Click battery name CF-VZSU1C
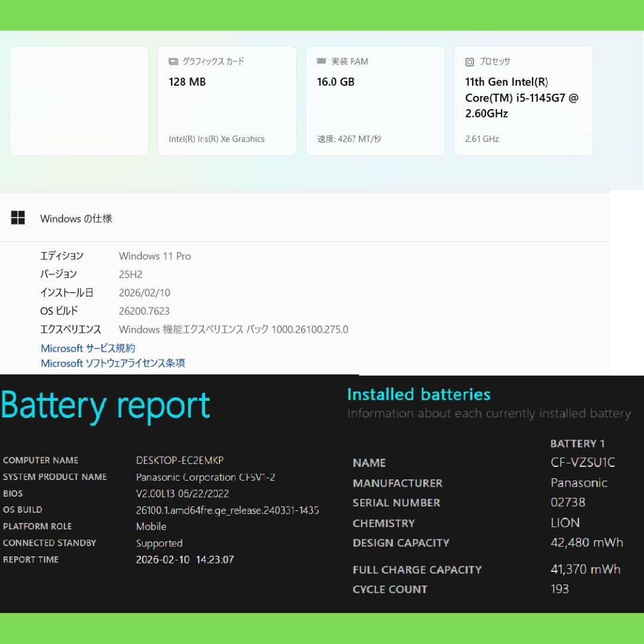 tap(583, 463)
